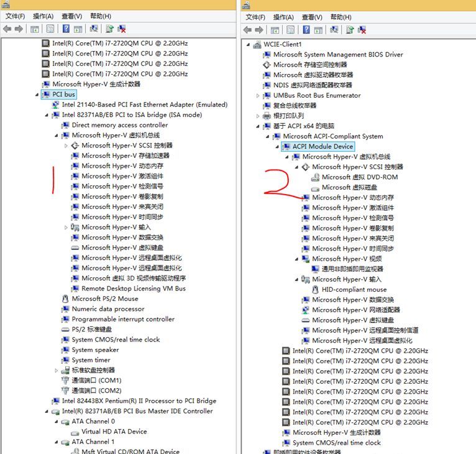Collapse the PCI bus node
The height and width of the screenshot is (454, 476).
pyautogui.click(x=37, y=95)
